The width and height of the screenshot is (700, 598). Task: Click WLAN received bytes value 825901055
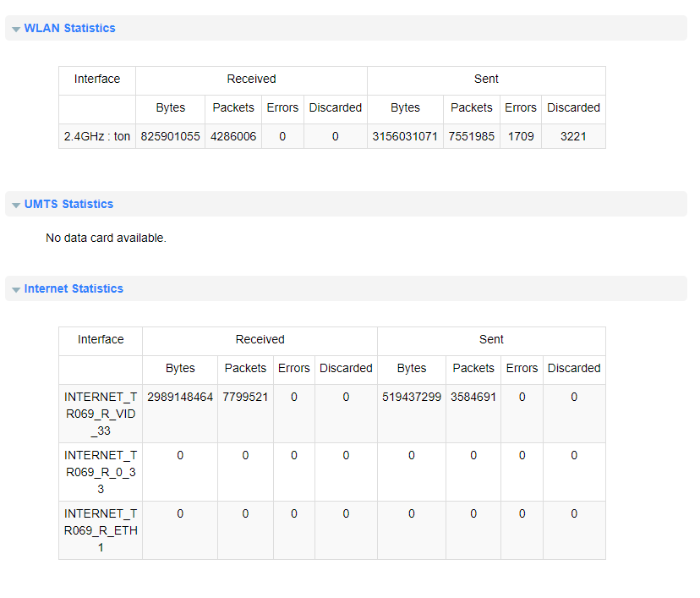[x=170, y=136]
